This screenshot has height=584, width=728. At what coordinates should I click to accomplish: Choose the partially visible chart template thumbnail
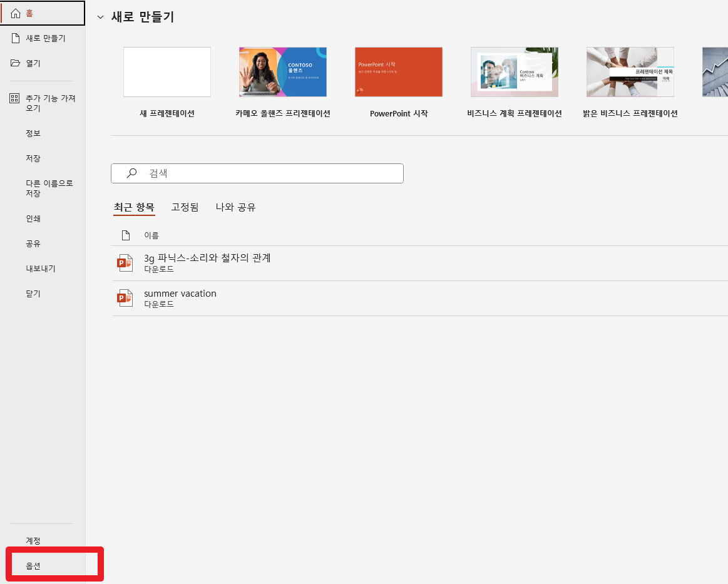tap(715, 72)
